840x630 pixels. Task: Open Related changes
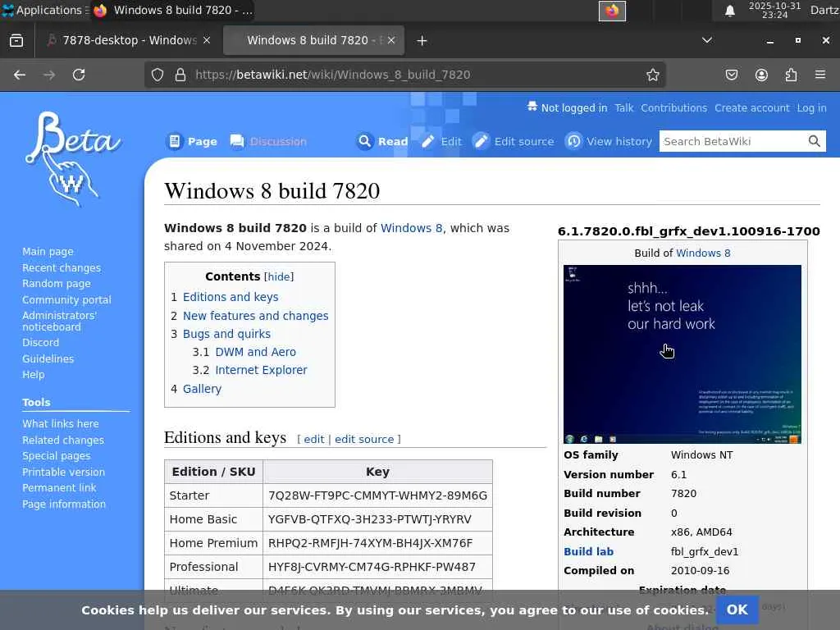point(63,440)
